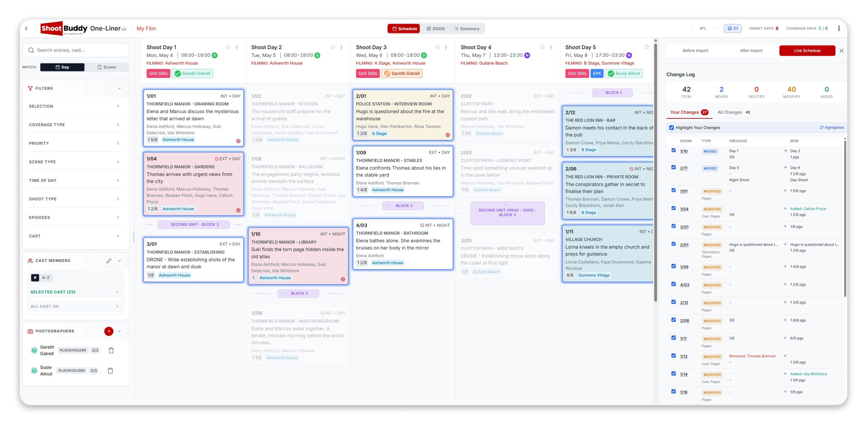Click Gareth Gatrell's status icon in Photographers

point(34,350)
